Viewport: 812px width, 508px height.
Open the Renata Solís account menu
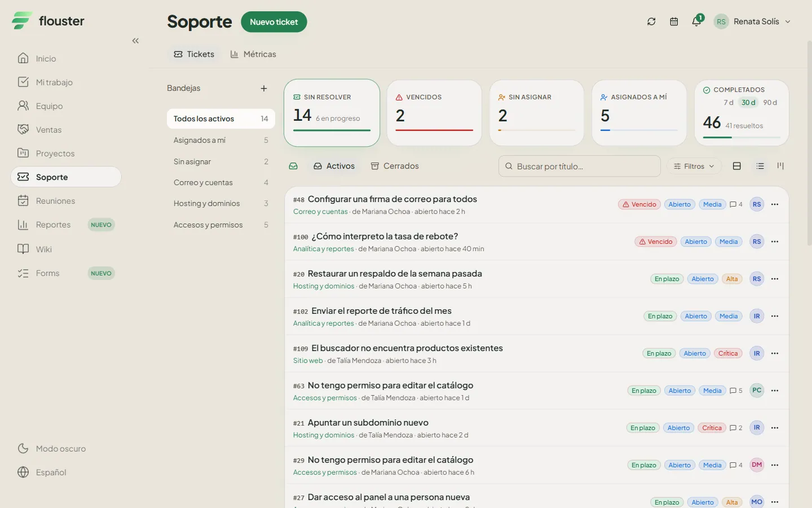pyautogui.click(x=752, y=21)
